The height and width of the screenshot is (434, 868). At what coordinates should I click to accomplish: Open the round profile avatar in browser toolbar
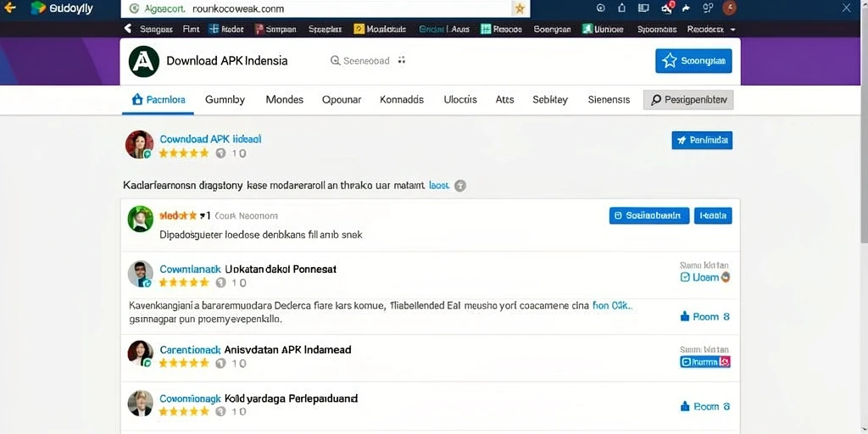pyautogui.click(x=730, y=8)
